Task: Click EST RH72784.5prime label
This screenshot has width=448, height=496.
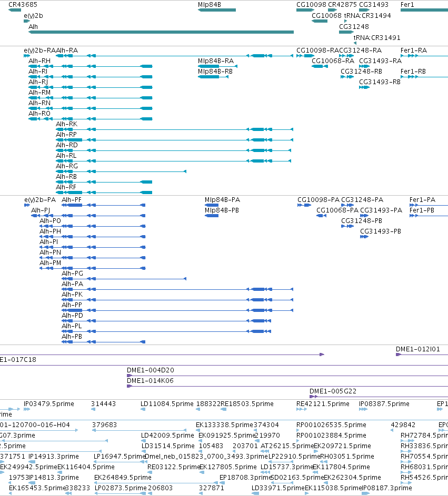Action: [424, 436]
